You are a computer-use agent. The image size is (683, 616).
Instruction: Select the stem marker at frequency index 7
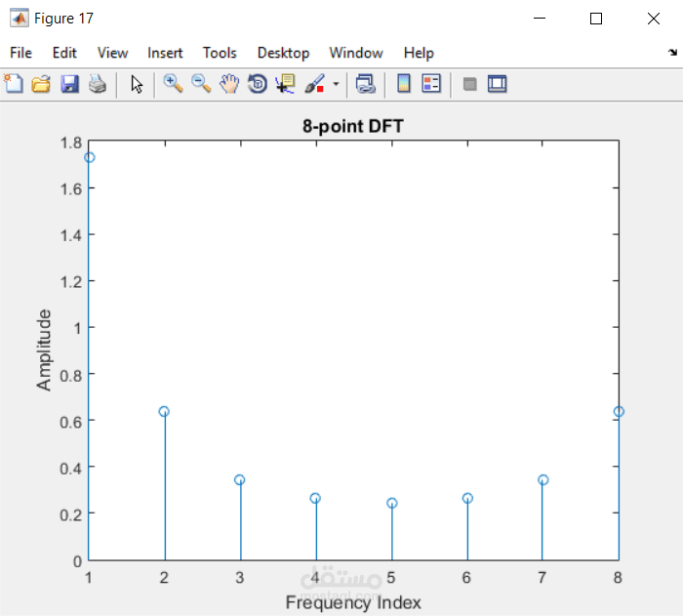[x=542, y=479]
